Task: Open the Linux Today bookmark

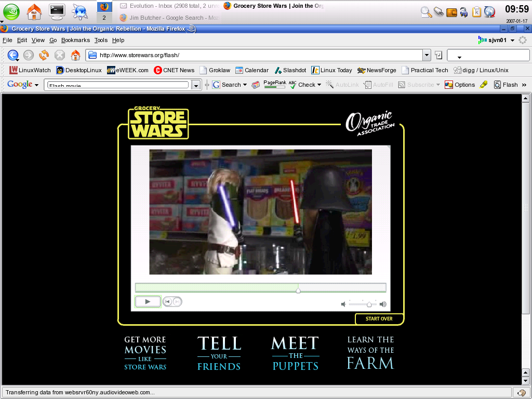Action: 332,70
